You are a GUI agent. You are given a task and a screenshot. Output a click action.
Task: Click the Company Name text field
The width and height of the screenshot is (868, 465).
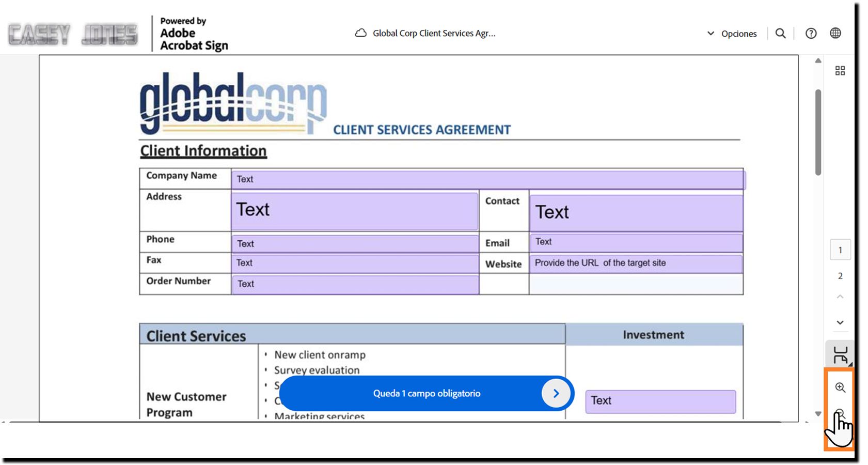[x=488, y=179]
